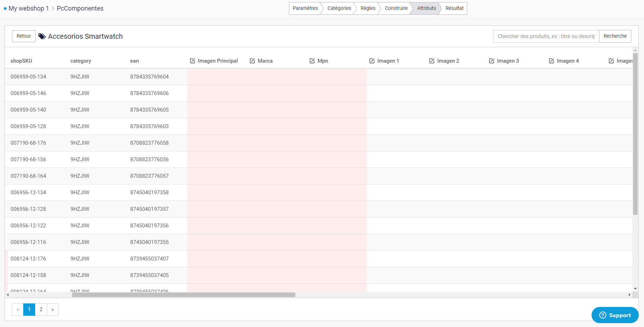Click the edit icon beside Imagen 3

click(492, 61)
